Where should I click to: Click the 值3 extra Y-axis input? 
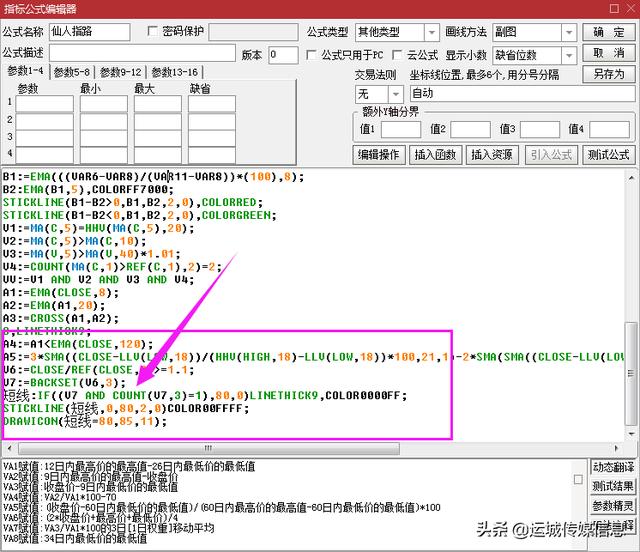tap(540, 129)
